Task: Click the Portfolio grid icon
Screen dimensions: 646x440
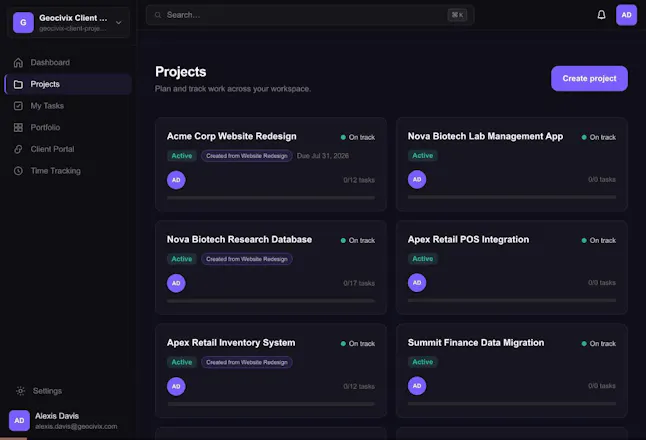Action: coord(18,128)
